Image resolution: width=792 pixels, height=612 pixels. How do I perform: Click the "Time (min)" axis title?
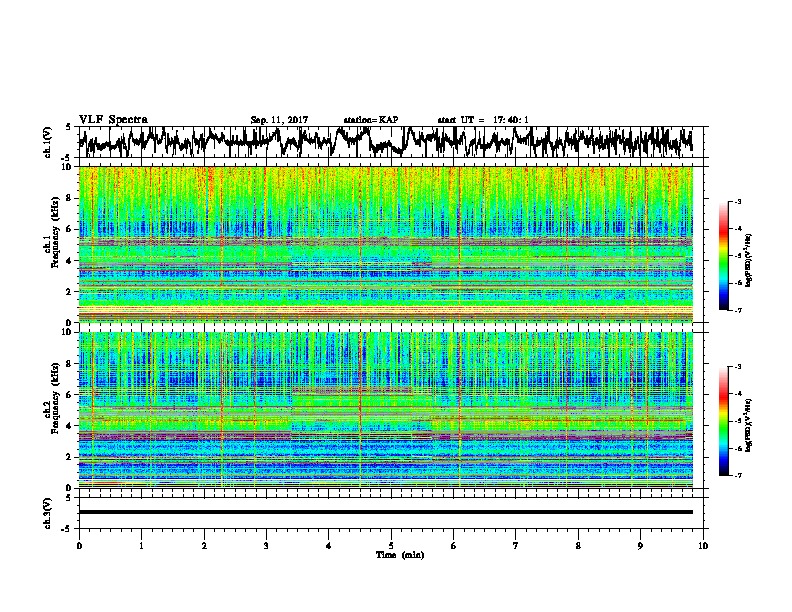[400, 555]
